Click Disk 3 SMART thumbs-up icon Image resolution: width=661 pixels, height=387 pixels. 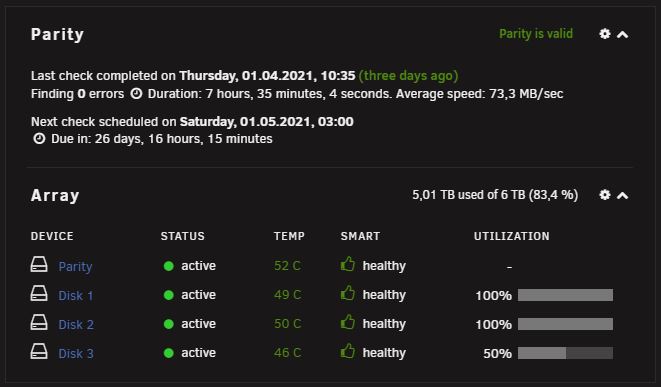348,351
